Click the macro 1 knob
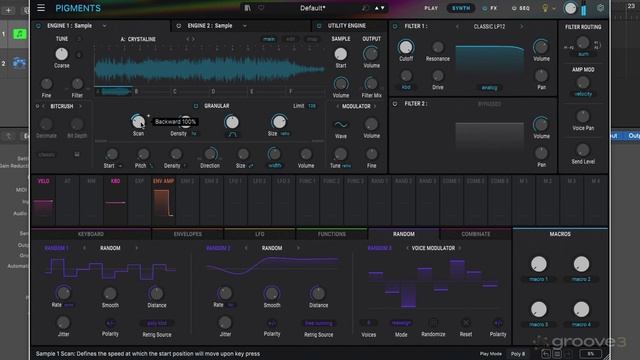 click(x=538, y=264)
